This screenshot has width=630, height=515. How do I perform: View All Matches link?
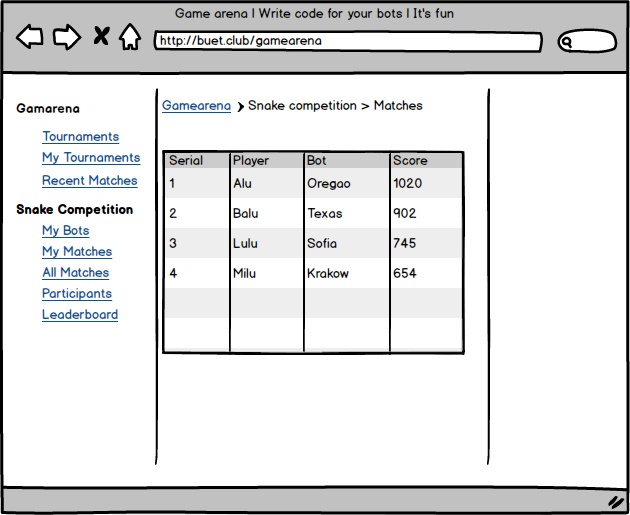(76, 272)
